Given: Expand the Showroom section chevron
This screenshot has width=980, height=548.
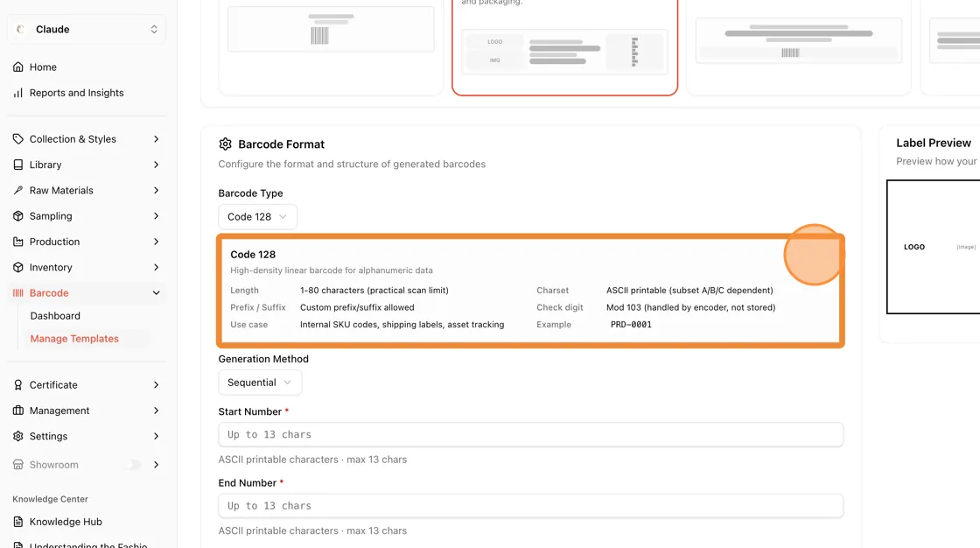Looking at the screenshot, I should coord(157,465).
